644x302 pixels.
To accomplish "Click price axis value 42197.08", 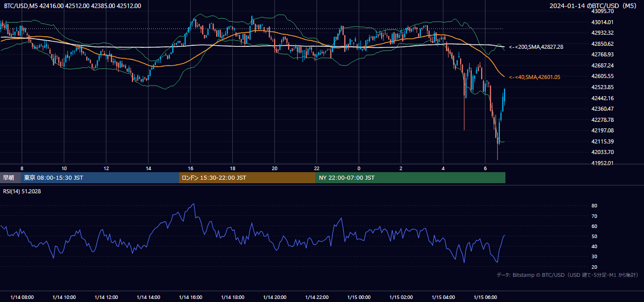I will (x=602, y=130).
